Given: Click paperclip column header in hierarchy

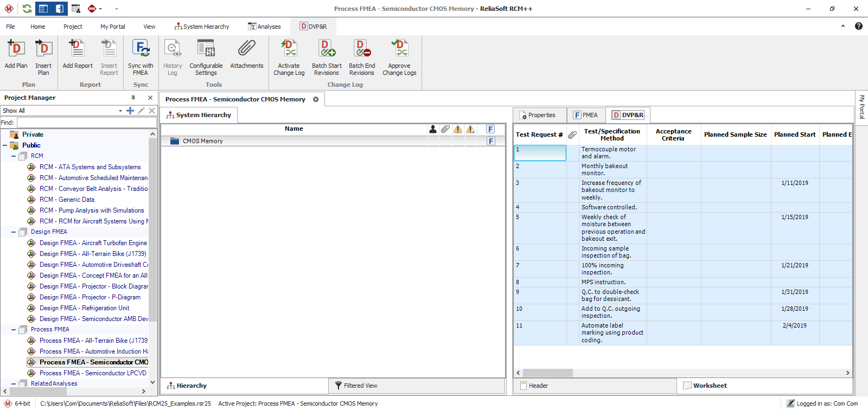Looking at the screenshot, I should pos(445,129).
